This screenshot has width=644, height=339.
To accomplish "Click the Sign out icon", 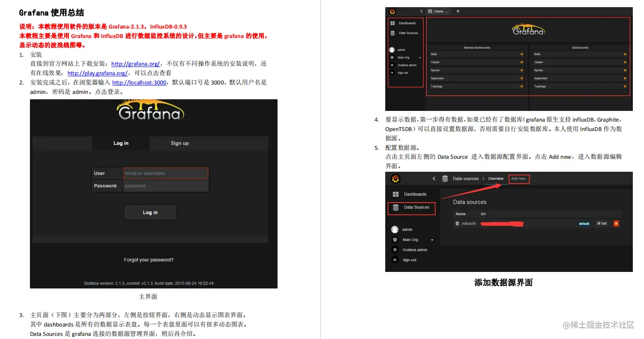I will pyautogui.click(x=392, y=72).
